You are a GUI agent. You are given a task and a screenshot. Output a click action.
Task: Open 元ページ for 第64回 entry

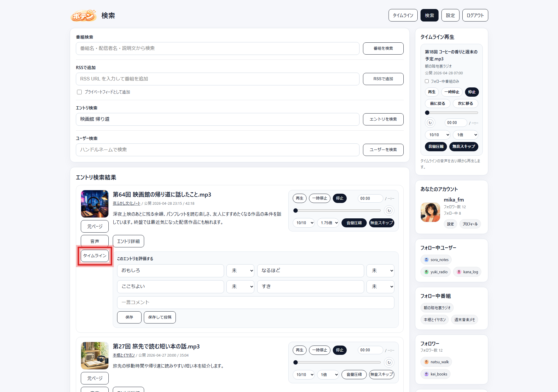click(95, 226)
